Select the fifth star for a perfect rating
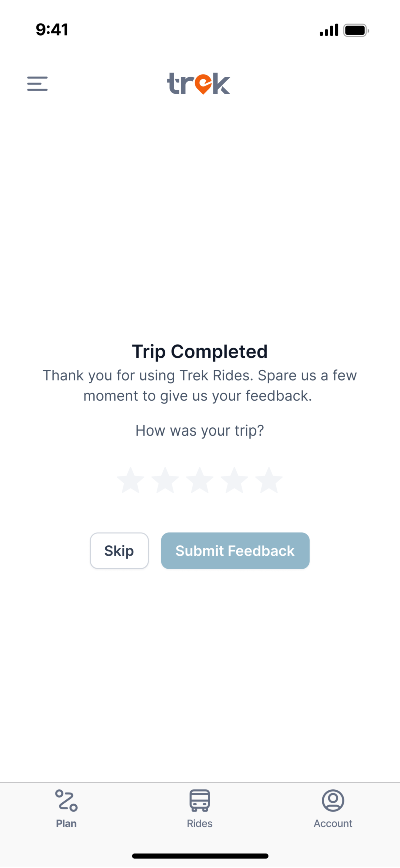 click(269, 480)
